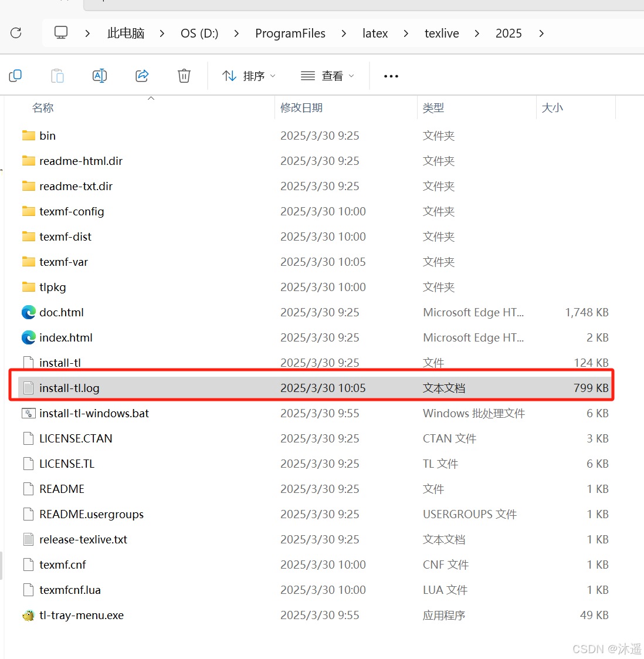The image size is (644, 659).
Task: Select the index.html Edge icon
Action: click(x=29, y=337)
